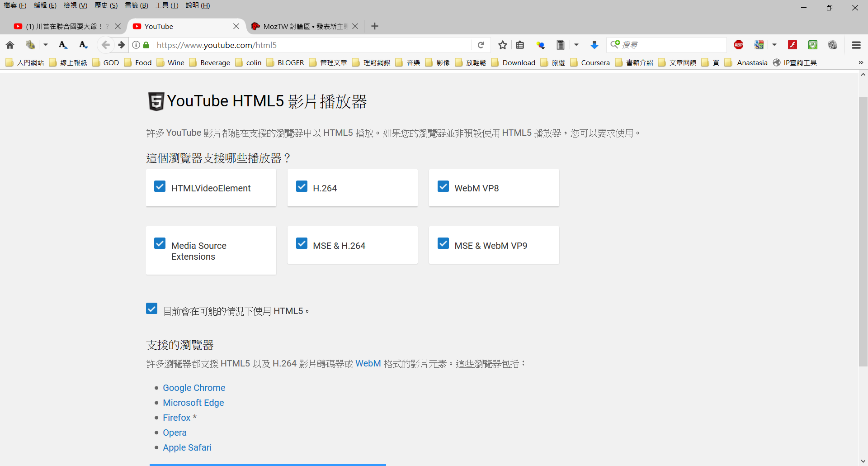
Task: Open the S3 extension dropdown arrow
Action: [774, 45]
